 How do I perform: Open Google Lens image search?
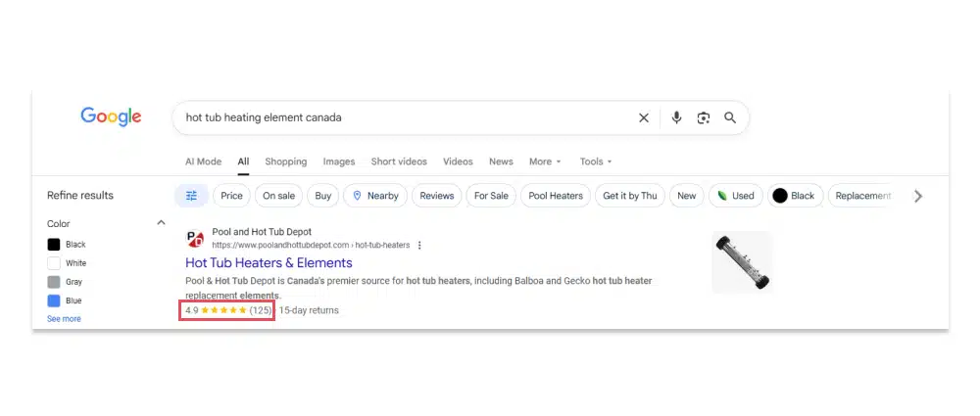click(x=703, y=117)
